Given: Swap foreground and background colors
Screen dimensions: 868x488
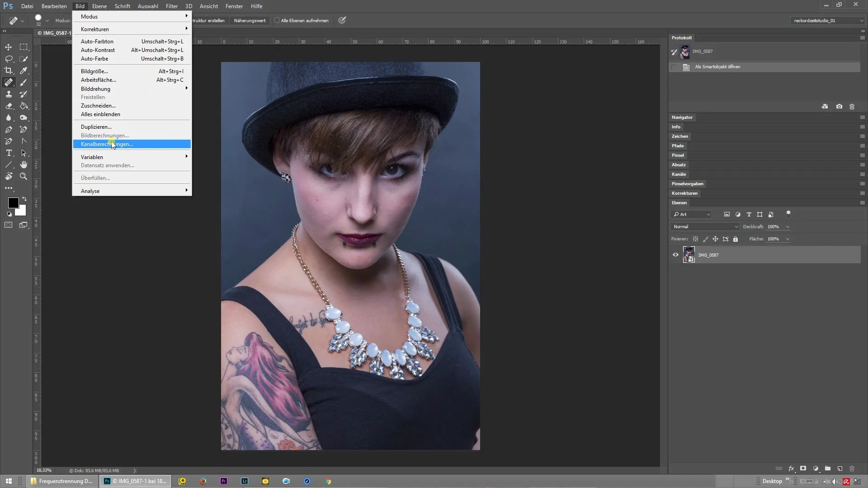Looking at the screenshot, I should click(x=24, y=199).
